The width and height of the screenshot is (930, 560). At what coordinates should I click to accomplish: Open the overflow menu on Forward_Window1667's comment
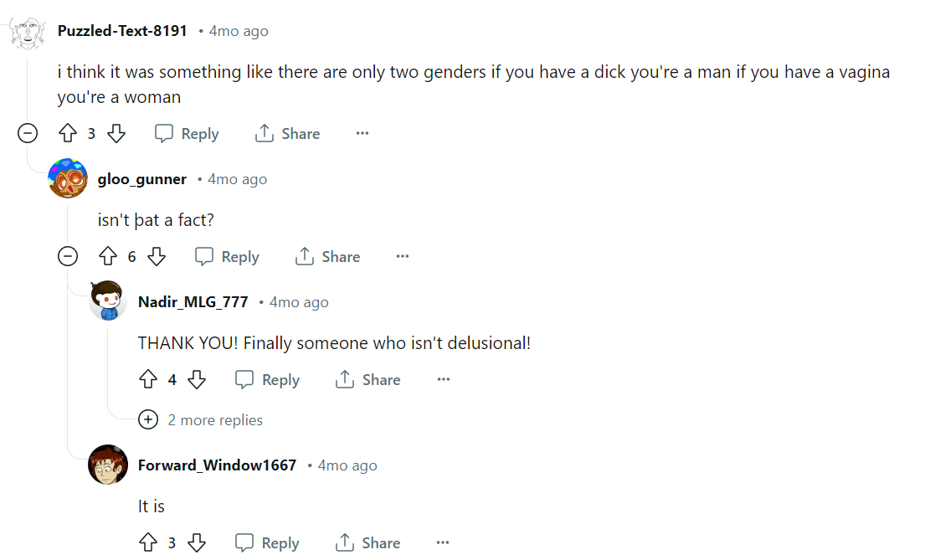443,542
